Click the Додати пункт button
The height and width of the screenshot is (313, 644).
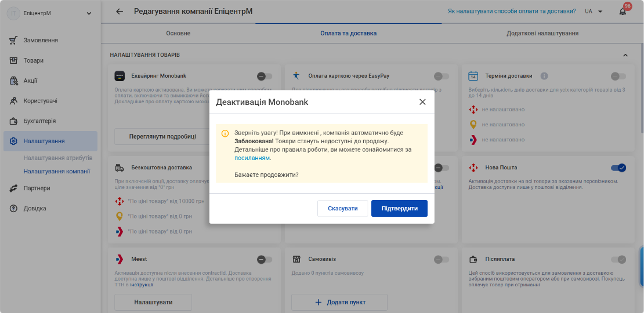[x=339, y=303]
